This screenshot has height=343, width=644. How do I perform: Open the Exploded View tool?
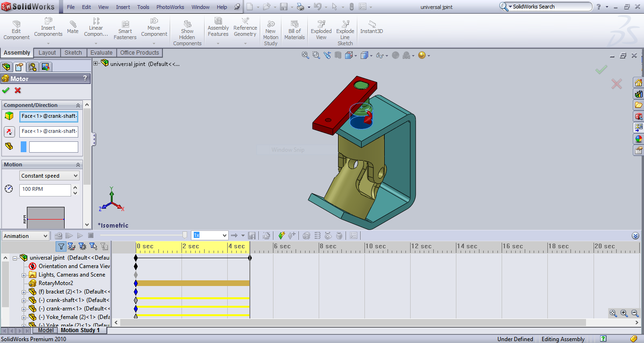[321, 28]
